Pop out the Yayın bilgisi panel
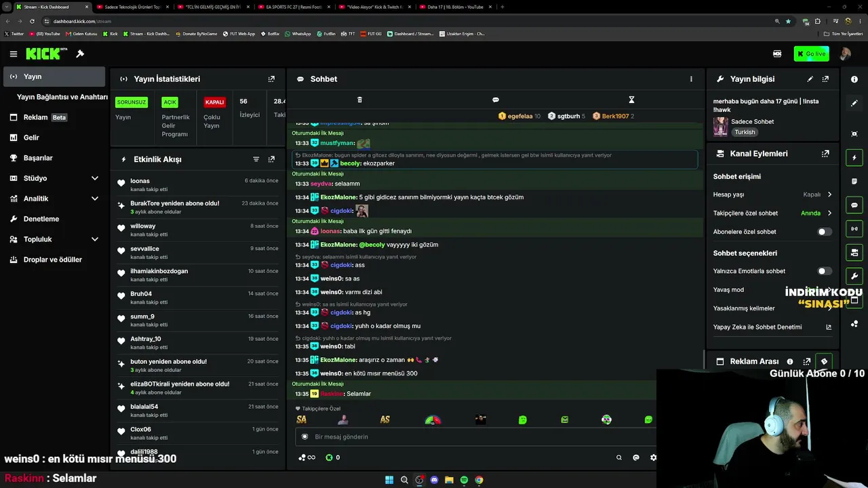 click(x=825, y=79)
